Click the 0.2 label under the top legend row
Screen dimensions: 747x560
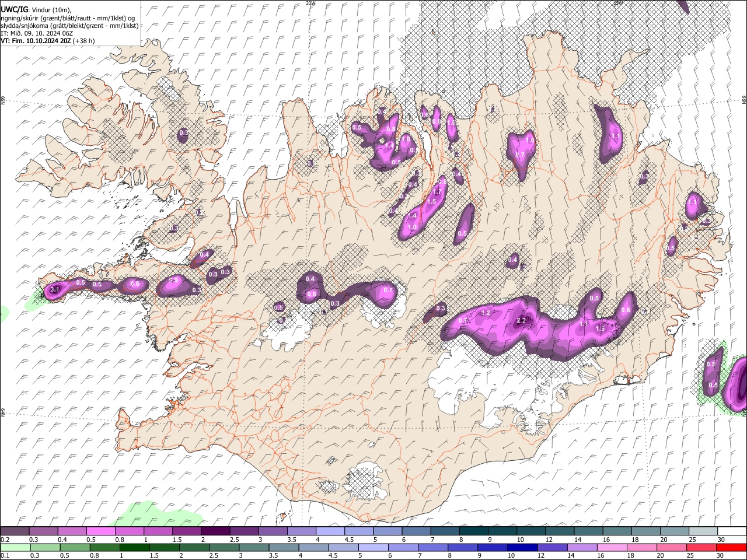[x=5, y=540]
